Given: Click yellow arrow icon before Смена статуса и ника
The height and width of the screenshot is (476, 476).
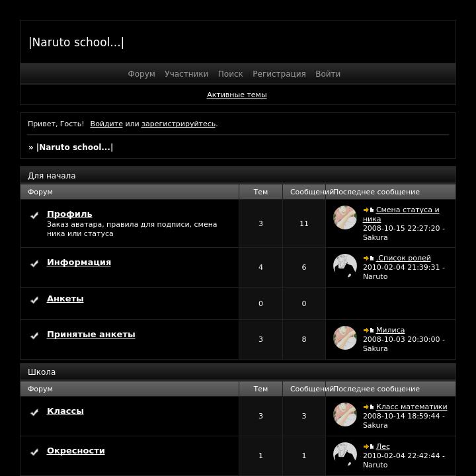Looking at the screenshot, I should pos(366,210).
